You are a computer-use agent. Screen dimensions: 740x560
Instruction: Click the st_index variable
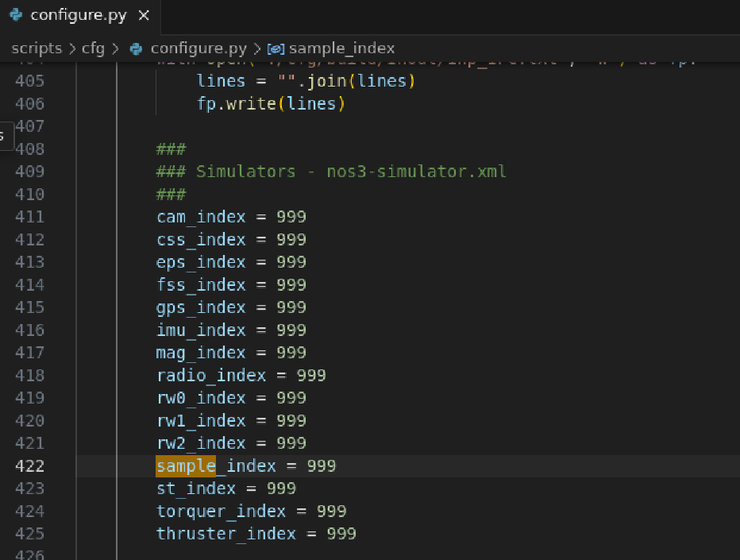[x=196, y=489]
